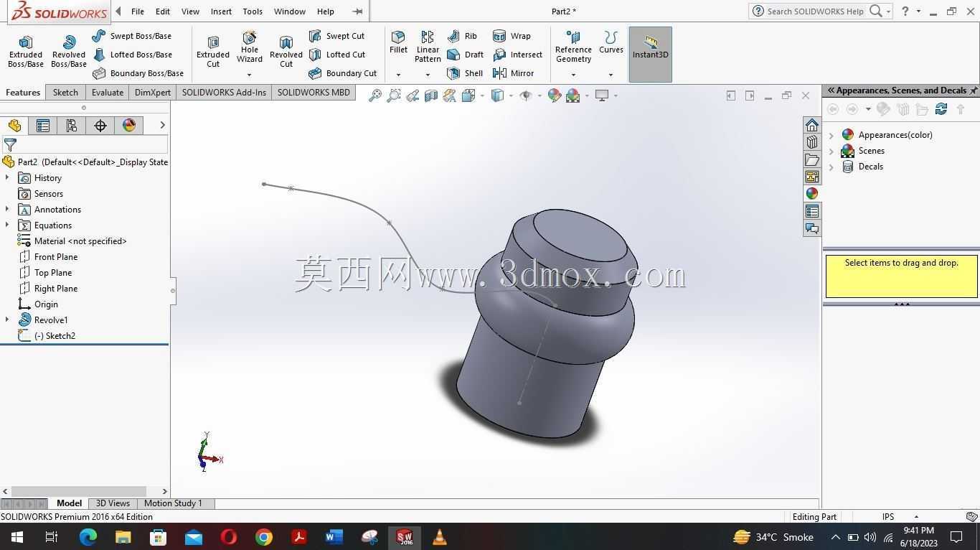Click Boundary Boss/Base tool

[x=138, y=73]
